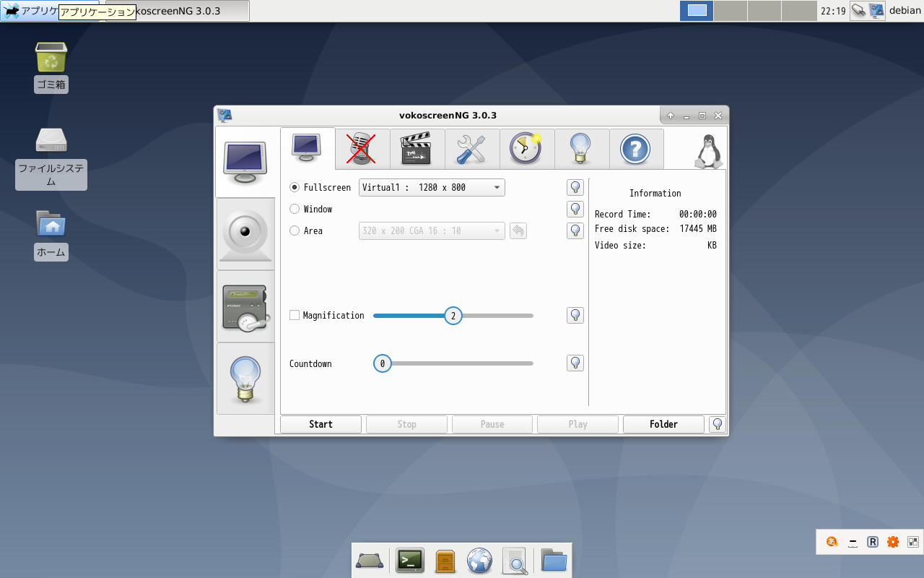Image resolution: width=924 pixels, height=578 pixels.
Task: Open the webcam camera section in sidebar
Action: [245, 234]
